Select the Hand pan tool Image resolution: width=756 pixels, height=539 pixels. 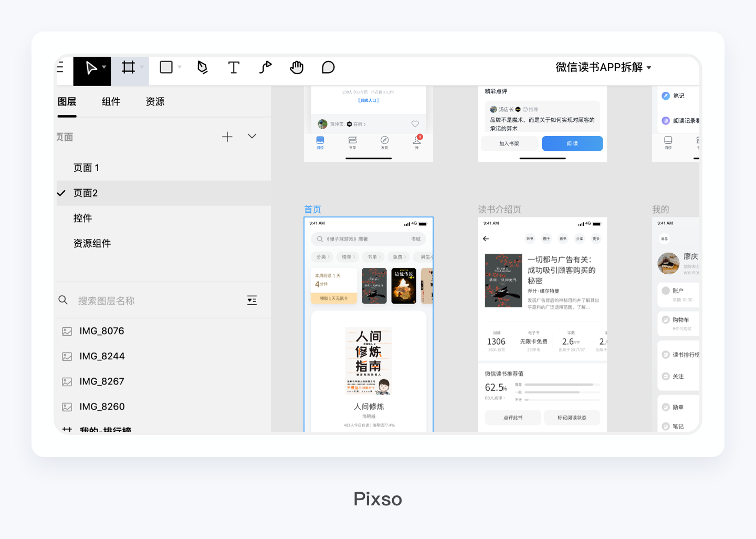(297, 67)
